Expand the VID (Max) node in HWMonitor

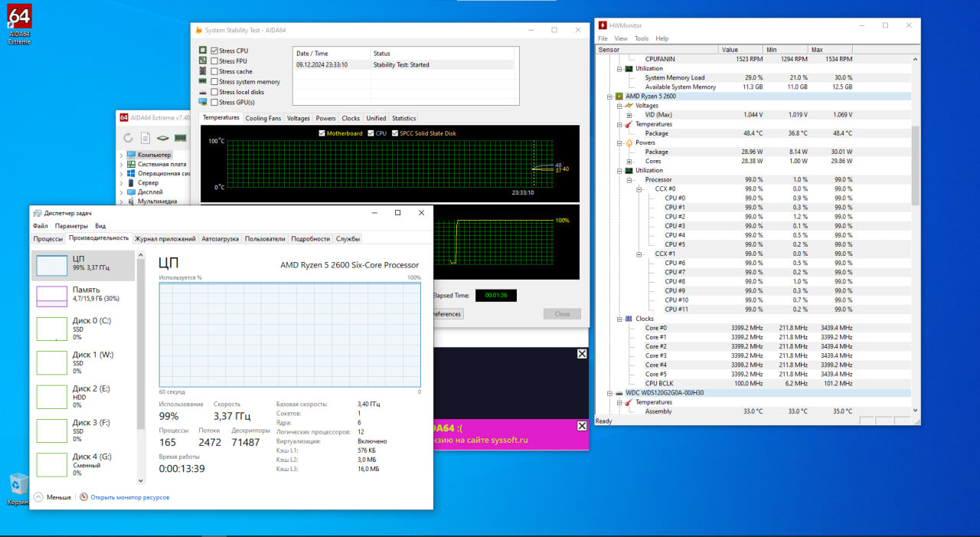(x=629, y=115)
